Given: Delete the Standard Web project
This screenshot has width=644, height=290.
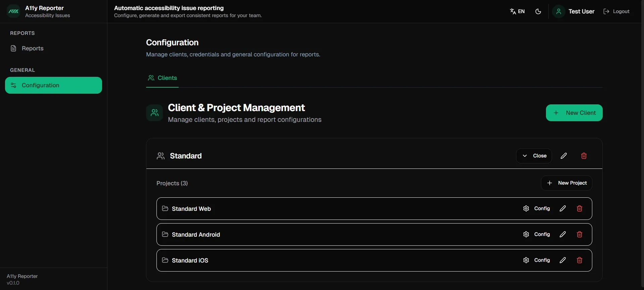Looking at the screenshot, I should (x=580, y=208).
